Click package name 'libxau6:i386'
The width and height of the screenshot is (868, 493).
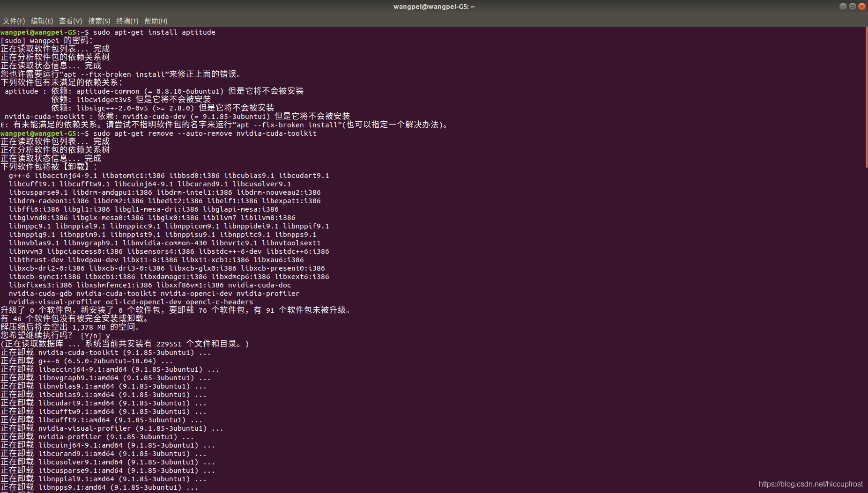pyautogui.click(x=278, y=260)
